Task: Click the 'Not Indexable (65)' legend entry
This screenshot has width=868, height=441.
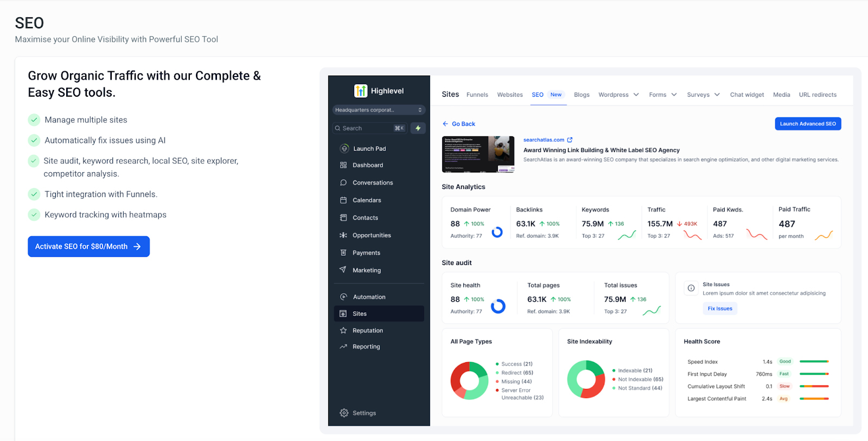Action: [x=637, y=379]
